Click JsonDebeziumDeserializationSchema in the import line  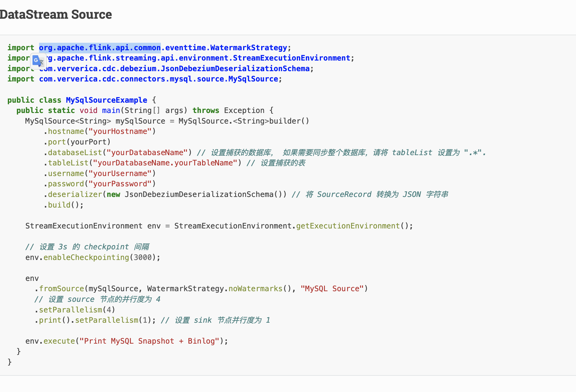click(x=235, y=69)
